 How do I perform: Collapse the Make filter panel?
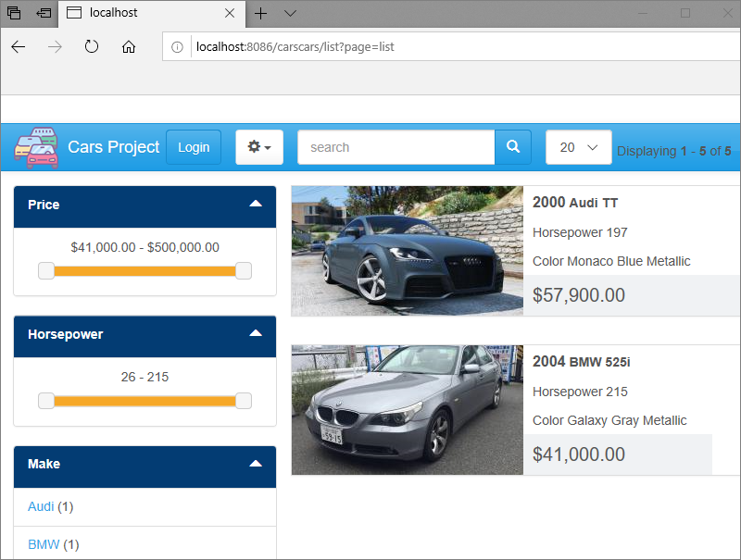(256, 464)
